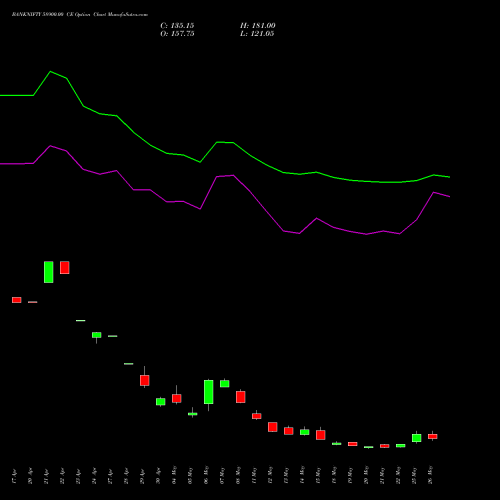This screenshot has height=500, width=500.
Task: Click the tall green candle for 06 May
Action: click(x=209, y=392)
